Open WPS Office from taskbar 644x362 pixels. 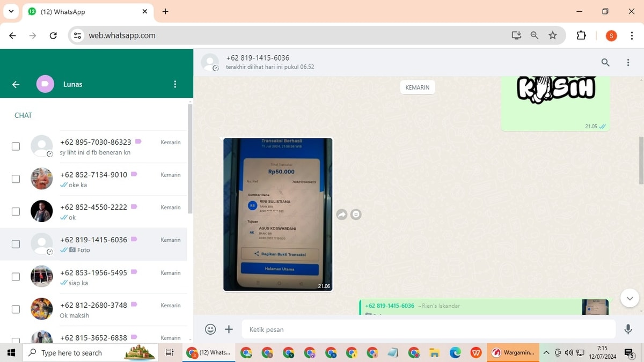[x=476, y=353]
